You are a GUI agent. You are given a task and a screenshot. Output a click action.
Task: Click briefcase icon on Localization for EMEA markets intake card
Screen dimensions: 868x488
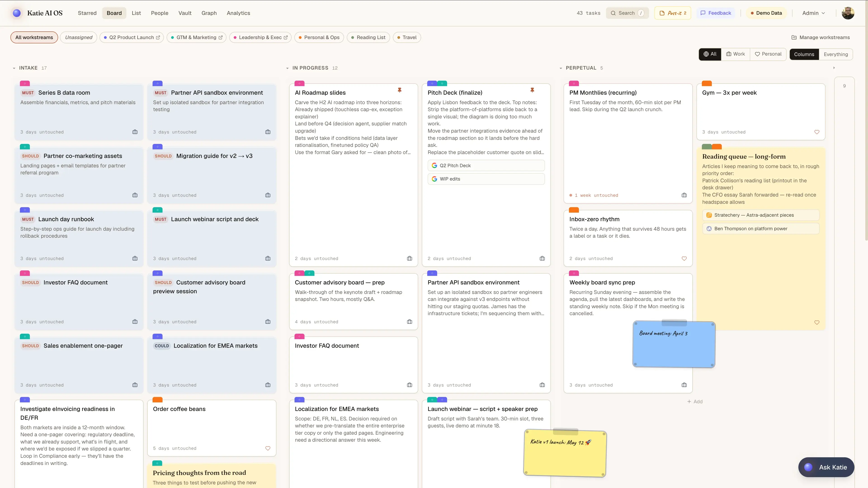click(x=268, y=385)
